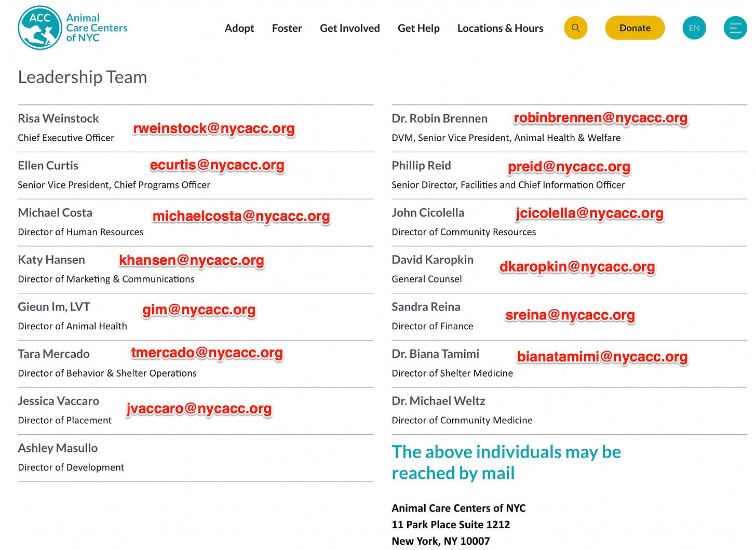Click Director of Community Resources title
The height and width of the screenshot is (550, 756).
tap(464, 232)
